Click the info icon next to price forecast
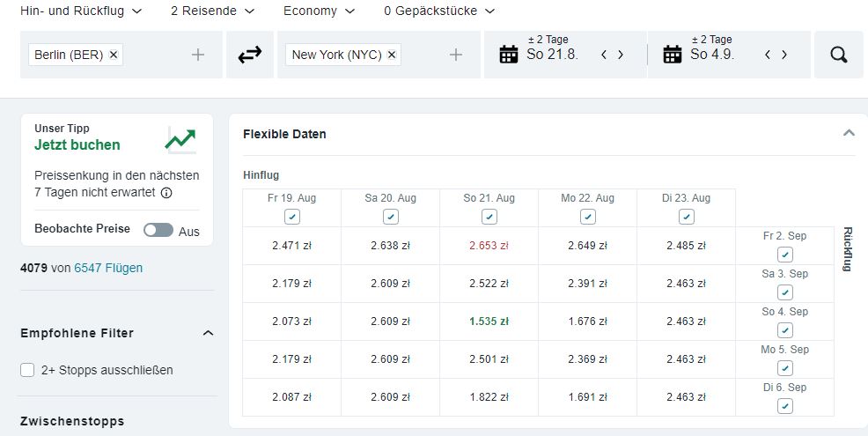The width and height of the screenshot is (868, 436). click(x=166, y=193)
